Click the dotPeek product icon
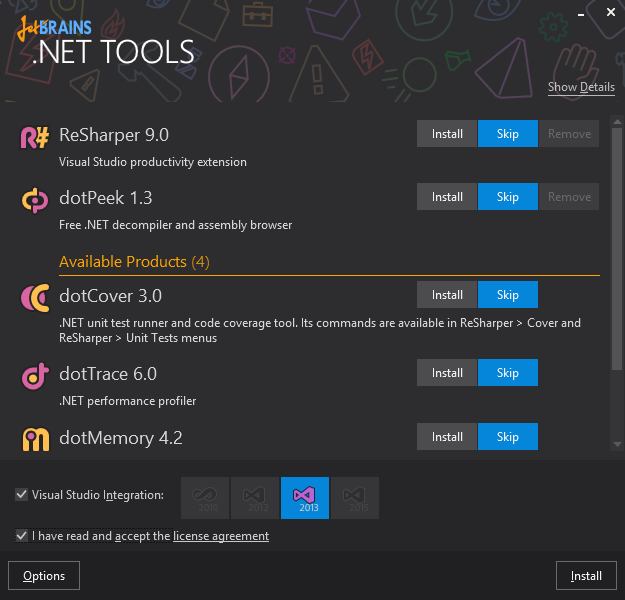The width and height of the screenshot is (625, 600). coord(35,200)
